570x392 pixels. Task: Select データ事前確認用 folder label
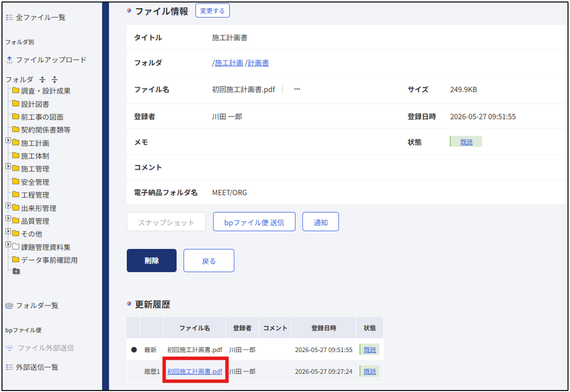click(49, 260)
